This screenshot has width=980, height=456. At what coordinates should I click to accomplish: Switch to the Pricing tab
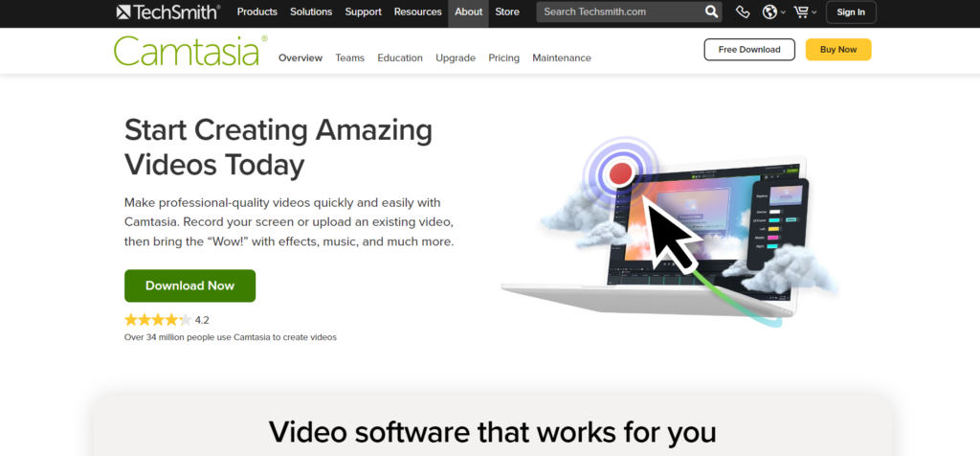pyautogui.click(x=503, y=58)
